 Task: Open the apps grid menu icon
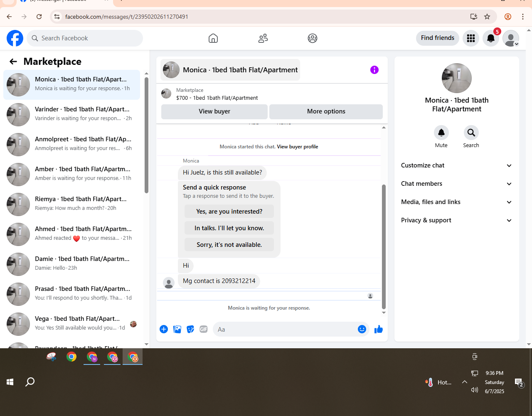(471, 38)
